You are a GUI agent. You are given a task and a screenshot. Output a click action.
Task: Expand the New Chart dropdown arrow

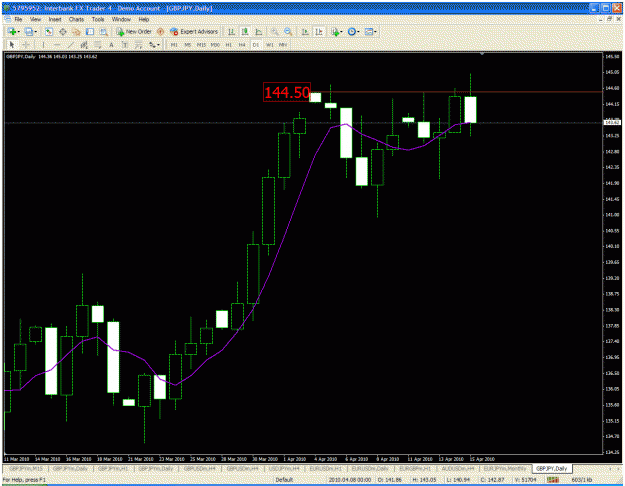tap(19, 32)
